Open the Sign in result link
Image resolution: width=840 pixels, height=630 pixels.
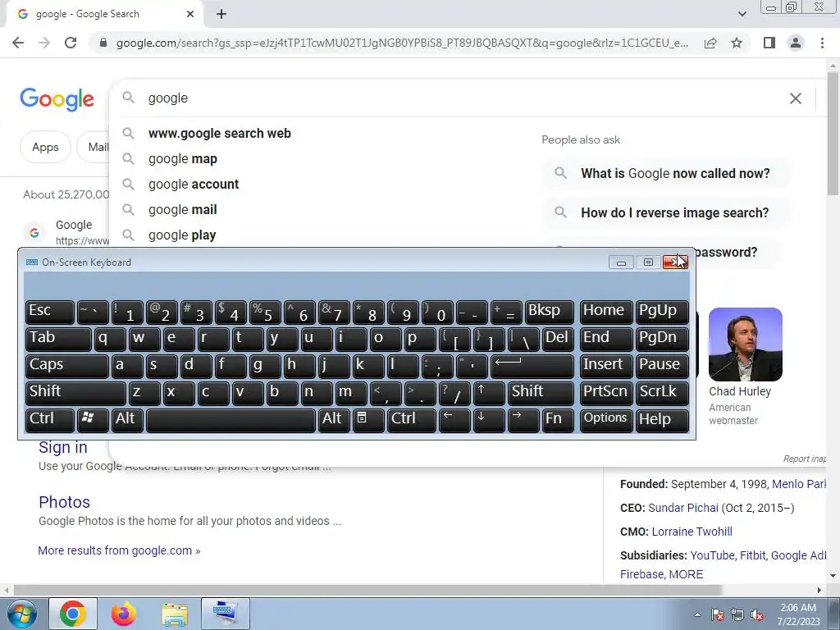[x=62, y=447]
